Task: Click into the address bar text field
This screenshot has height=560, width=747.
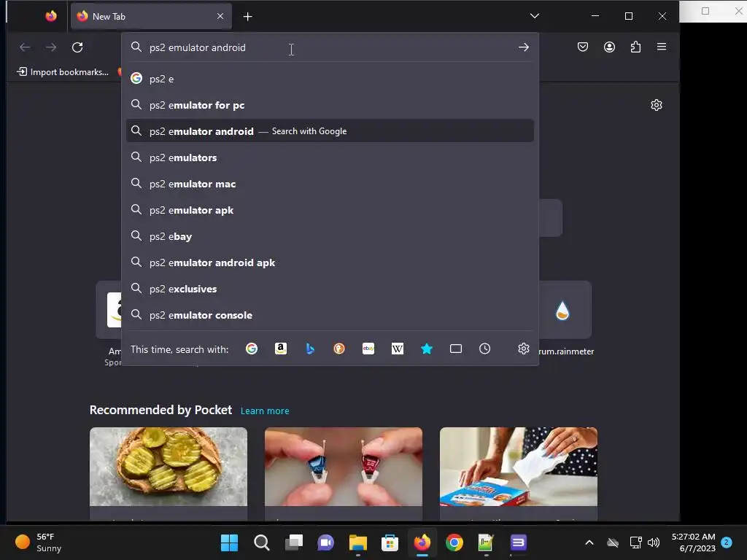Action: click(329, 47)
